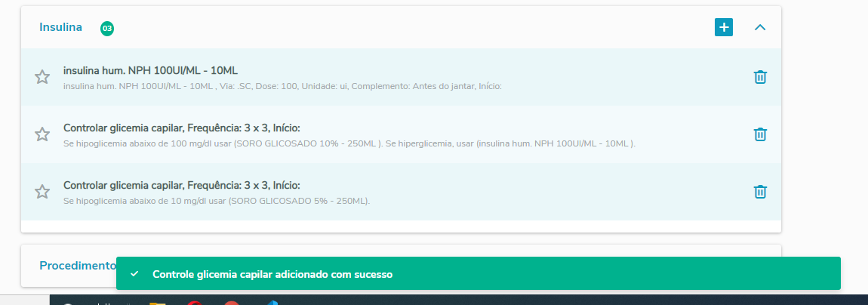Viewport: 868px width, 305px height.
Task: Select the insulina hum. NPH 100UI/ML - 10ML title
Action: (150, 71)
